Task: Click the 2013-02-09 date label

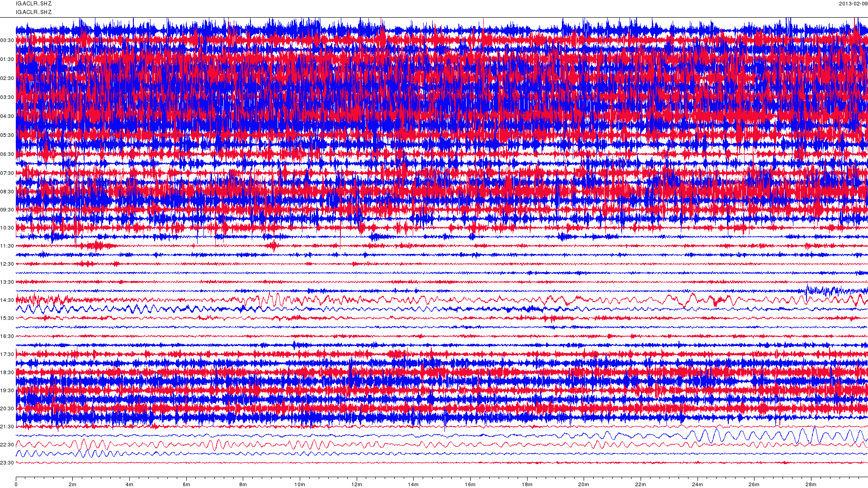Action: click(x=853, y=4)
